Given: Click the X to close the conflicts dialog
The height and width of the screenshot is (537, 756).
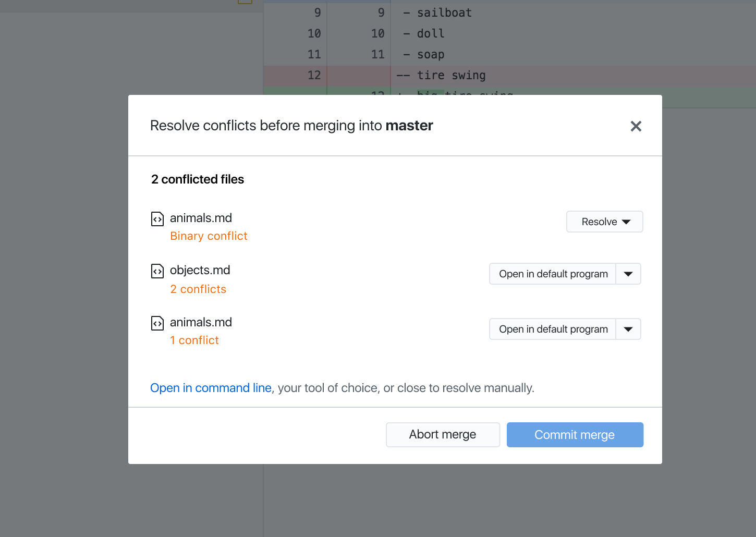Looking at the screenshot, I should coord(636,126).
